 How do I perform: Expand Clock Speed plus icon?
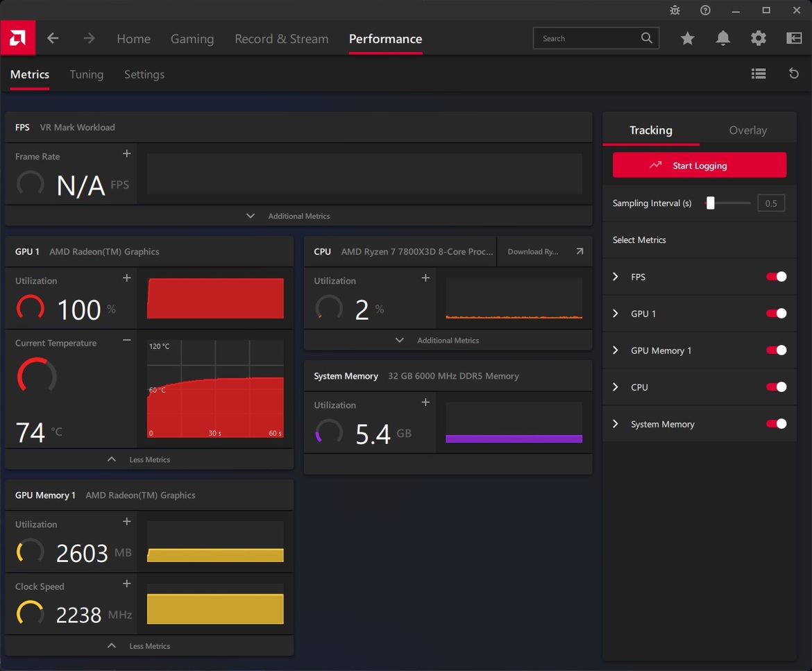[x=127, y=584]
